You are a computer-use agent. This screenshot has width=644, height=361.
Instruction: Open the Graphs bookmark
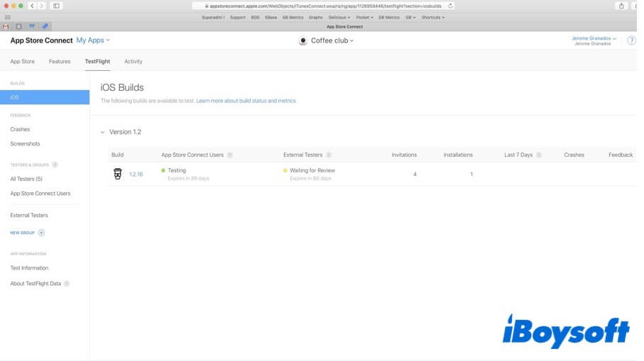coord(315,17)
